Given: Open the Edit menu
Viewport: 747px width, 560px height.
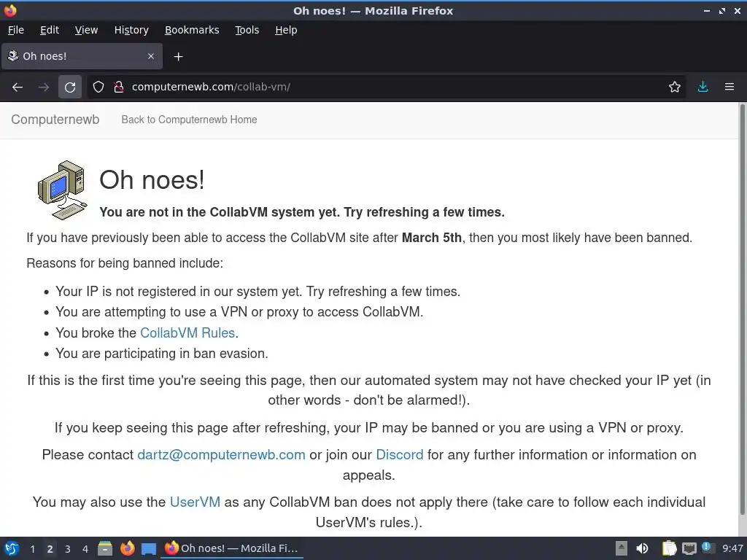Looking at the screenshot, I should pos(50,30).
